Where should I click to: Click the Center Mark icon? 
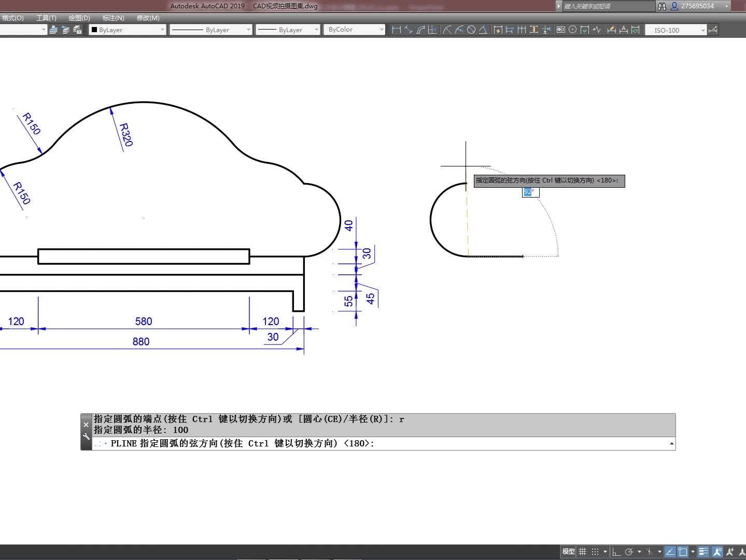pos(572,30)
